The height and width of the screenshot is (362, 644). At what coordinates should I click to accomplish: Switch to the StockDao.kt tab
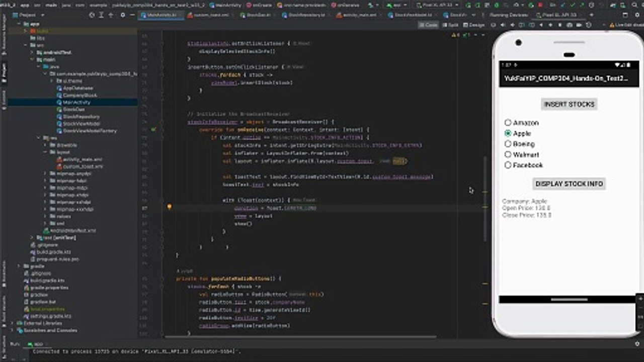pyautogui.click(x=257, y=15)
